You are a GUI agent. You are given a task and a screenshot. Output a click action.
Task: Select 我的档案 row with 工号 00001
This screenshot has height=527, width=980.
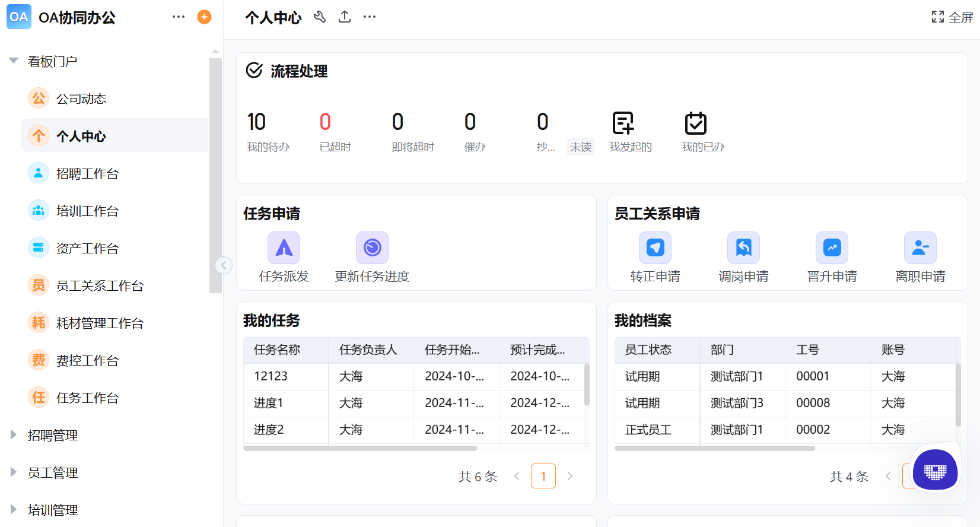coord(785,376)
